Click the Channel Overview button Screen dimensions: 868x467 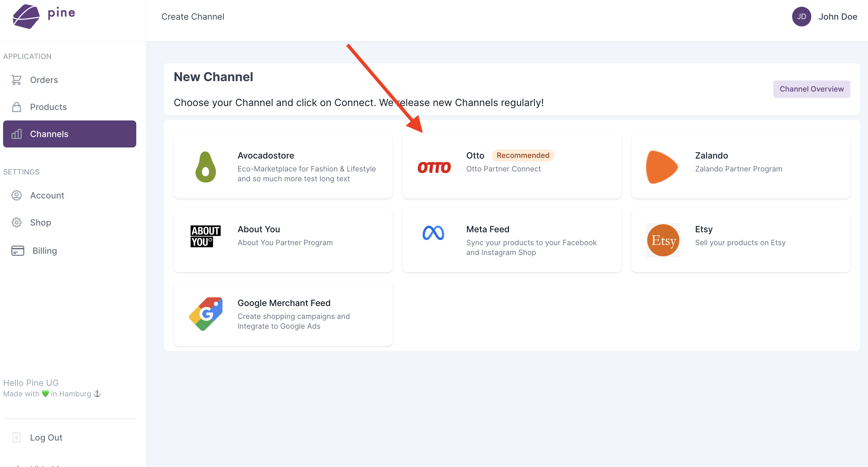[x=812, y=89]
